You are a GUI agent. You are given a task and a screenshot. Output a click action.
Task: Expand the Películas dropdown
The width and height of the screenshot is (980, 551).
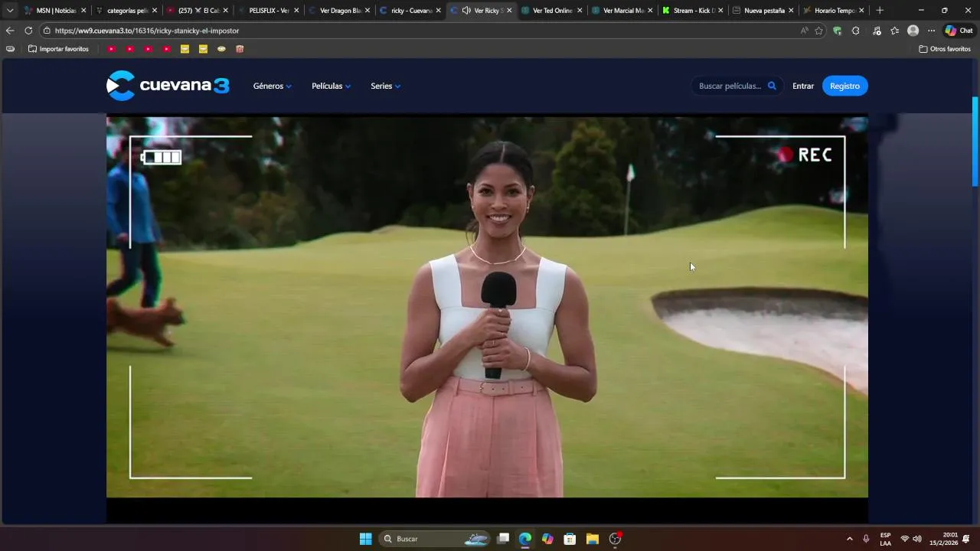[331, 86]
